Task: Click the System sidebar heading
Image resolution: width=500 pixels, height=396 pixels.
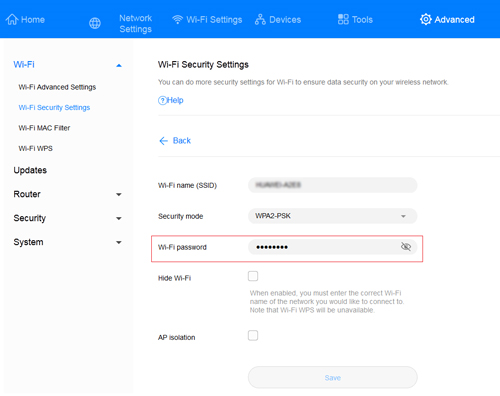Action: 28,242
